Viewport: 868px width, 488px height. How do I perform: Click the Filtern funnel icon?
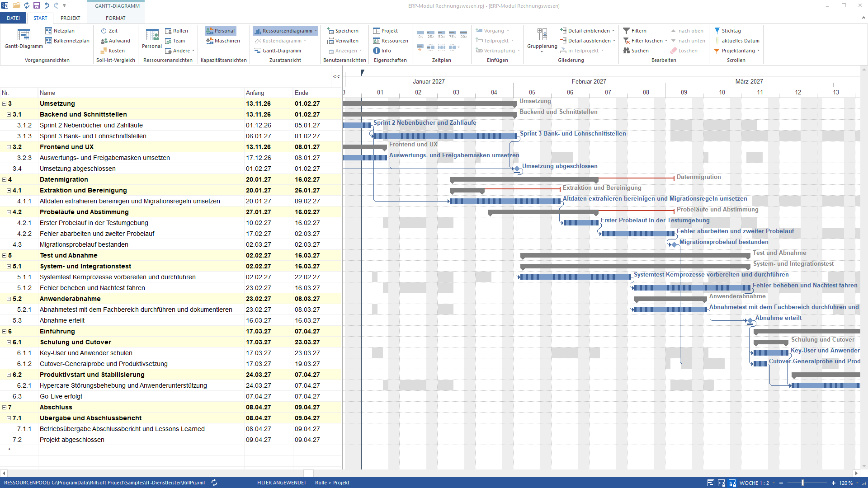pyautogui.click(x=626, y=31)
